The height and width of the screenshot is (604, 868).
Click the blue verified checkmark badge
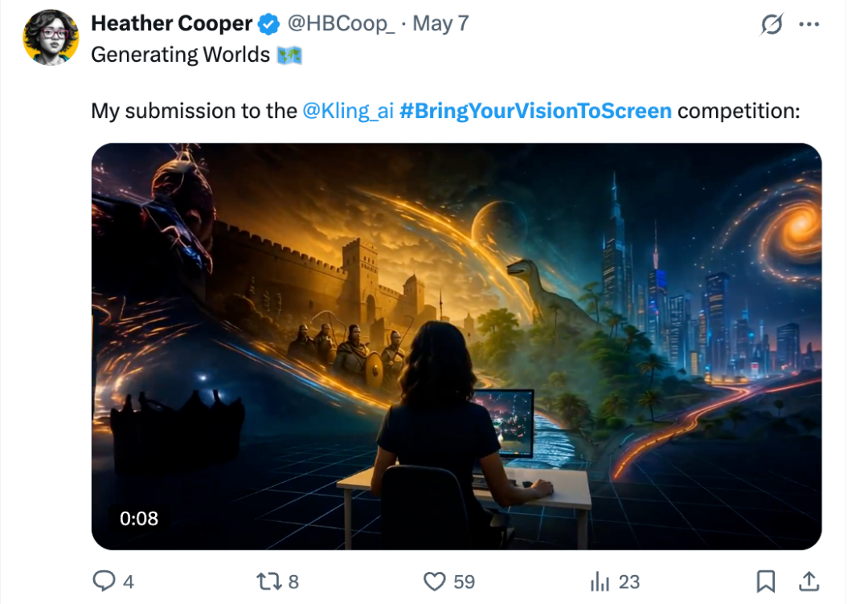click(x=269, y=24)
